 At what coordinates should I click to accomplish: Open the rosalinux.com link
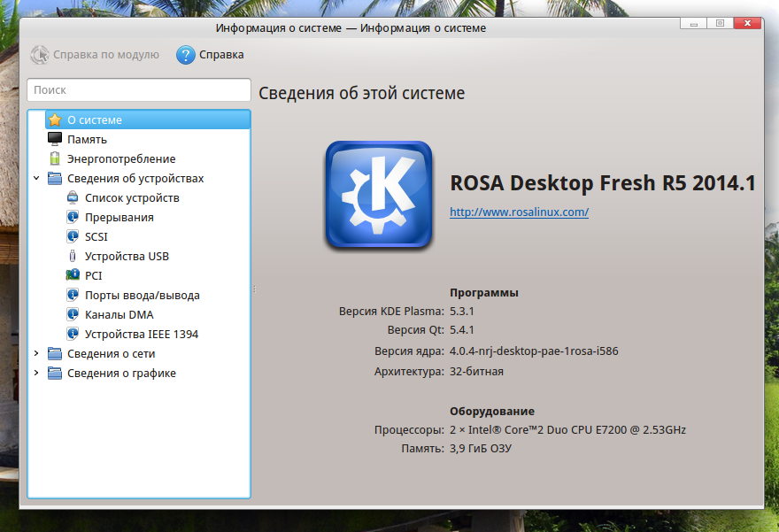519,212
